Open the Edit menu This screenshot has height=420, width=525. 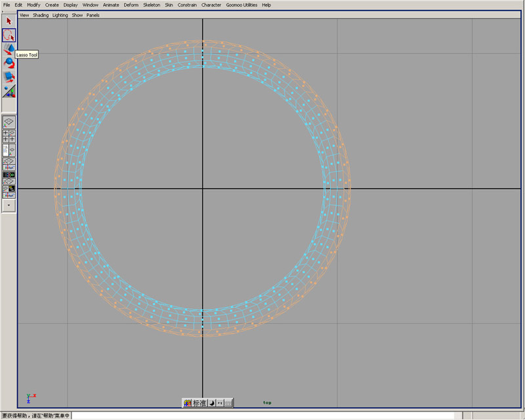18,5
